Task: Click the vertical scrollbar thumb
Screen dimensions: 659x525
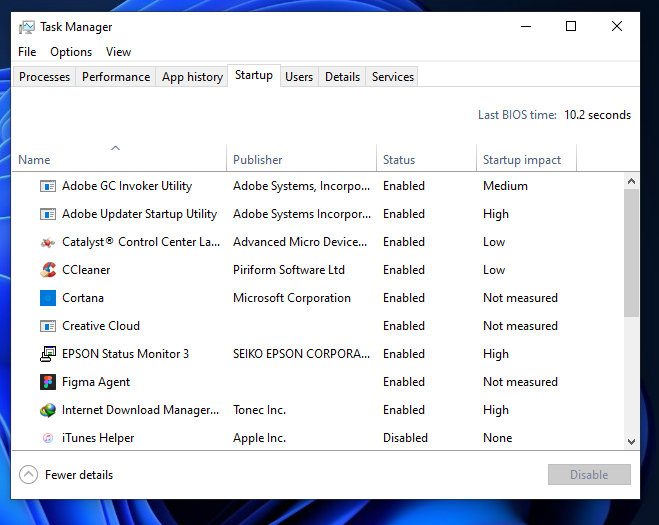Action: point(631,253)
